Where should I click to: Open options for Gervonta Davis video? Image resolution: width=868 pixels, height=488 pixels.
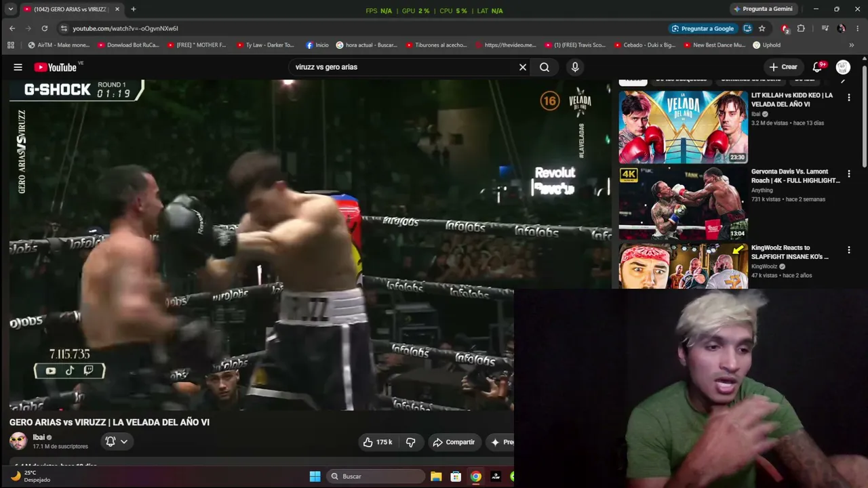pos(848,174)
